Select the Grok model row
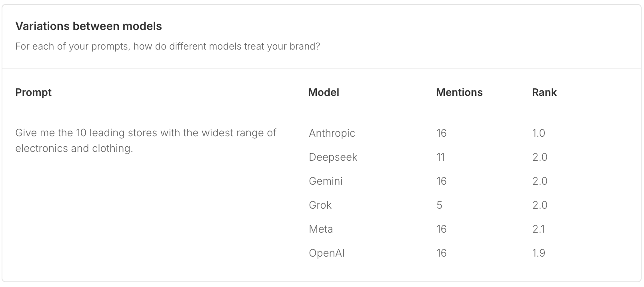The width and height of the screenshot is (644, 287). (x=468, y=205)
